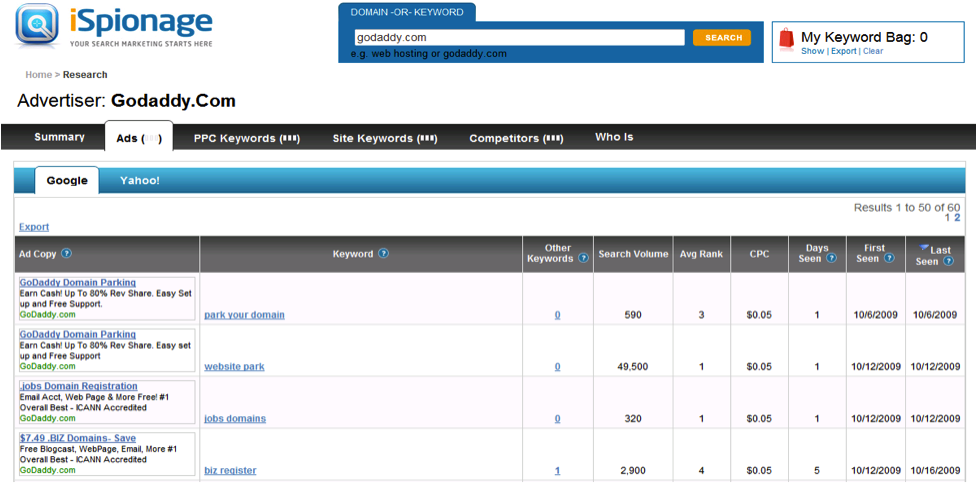
Task: Select the Google sub-tab
Action: point(67,181)
